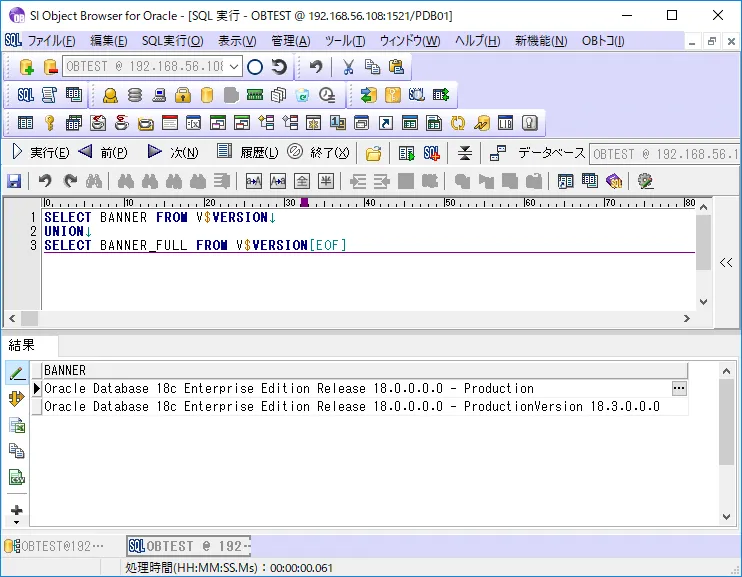
Task: Click the recycle bin icon
Action: [x=302, y=95]
